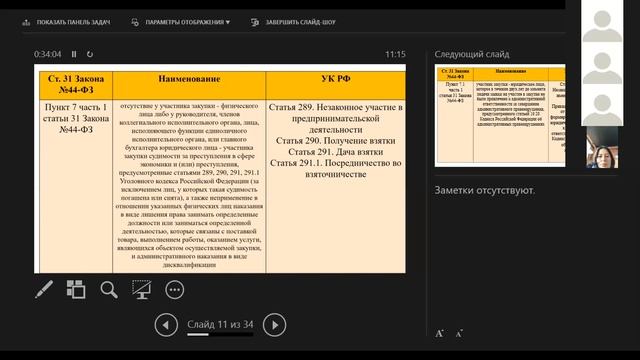This screenshot has height=360, width=640.
Task: Open Display Settings dropdown (Параметры отображения)
Action: [x=180, y=22]
